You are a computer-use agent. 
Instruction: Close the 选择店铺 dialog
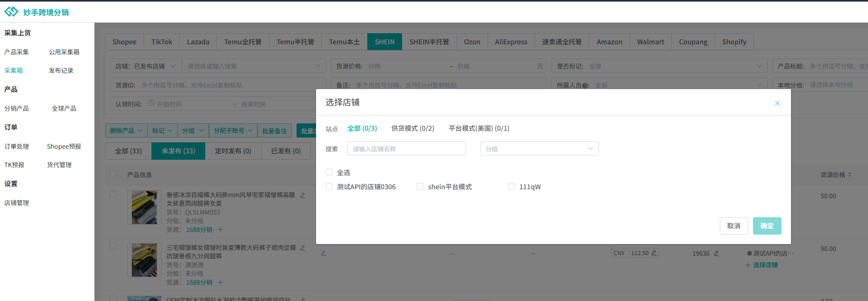(x=777, y=103)
